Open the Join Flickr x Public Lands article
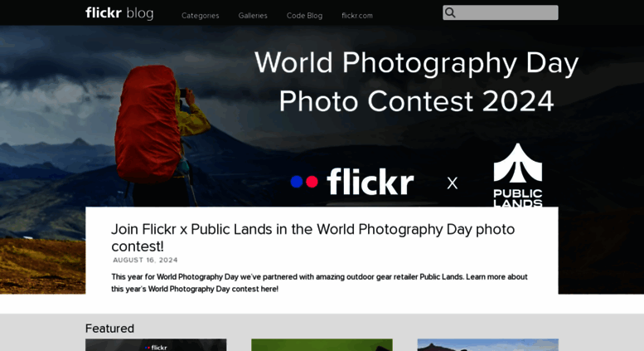Screen dimensions: 644x351 coord(313,237)
